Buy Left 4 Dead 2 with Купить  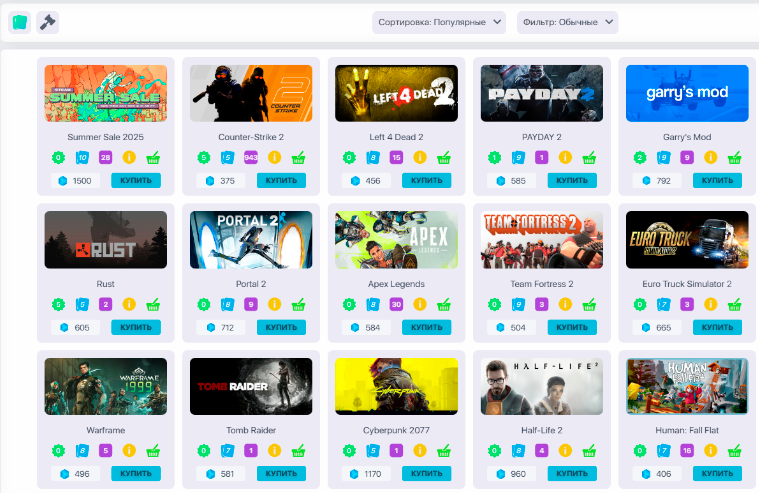point(426,180)
